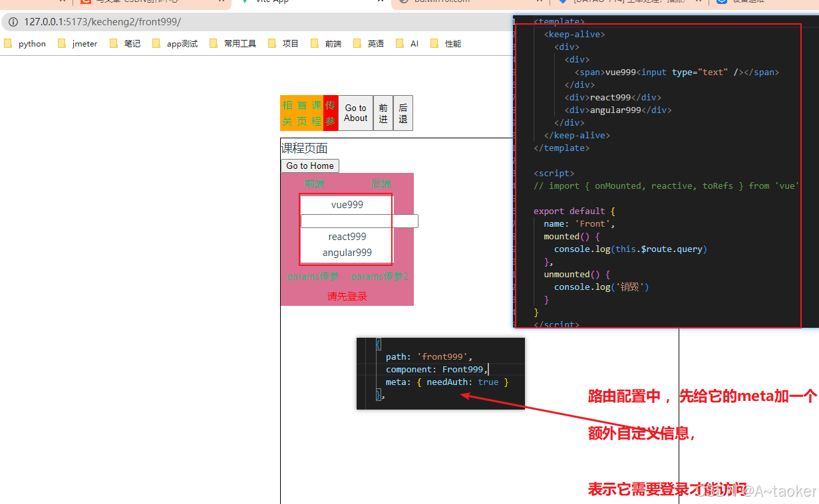Click the "export default {" code line
The height and width of the screenshot is (504, 819).
[574, 211]
